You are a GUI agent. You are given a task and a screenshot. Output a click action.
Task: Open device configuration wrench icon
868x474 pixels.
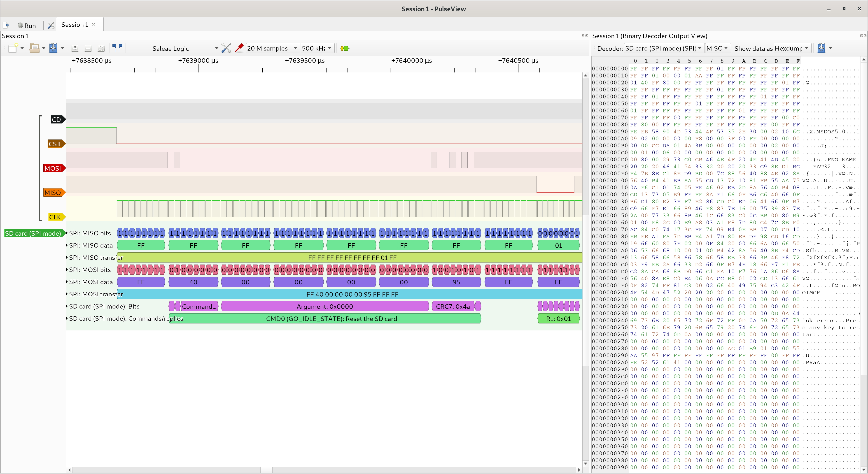pyautogui.click(x=226, y=48)
